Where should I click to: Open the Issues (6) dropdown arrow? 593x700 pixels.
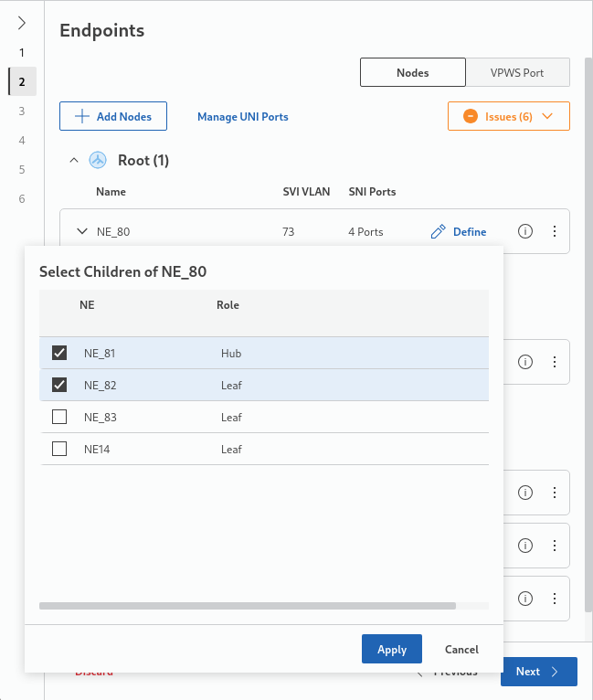coord(548,117)
